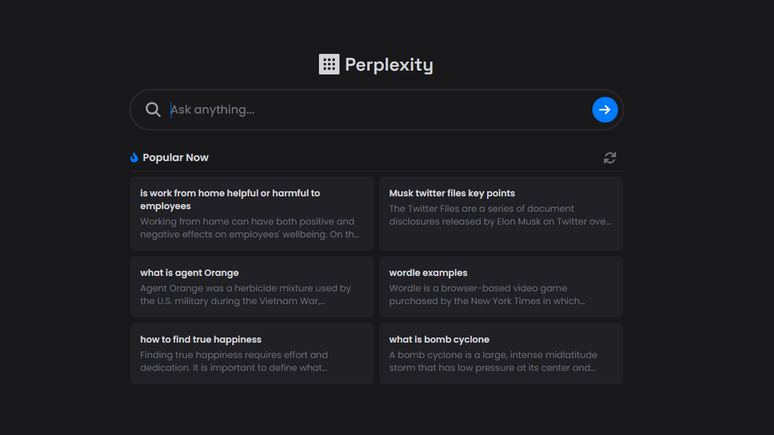This screenshot has width=774, height=435.
Task: Click the Perplexity grid logo icon
Action: 329,64
